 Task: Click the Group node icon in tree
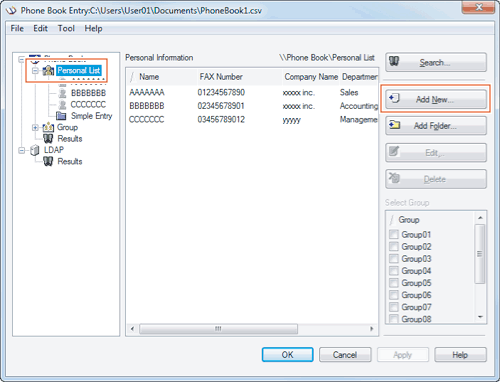(49, 127)
